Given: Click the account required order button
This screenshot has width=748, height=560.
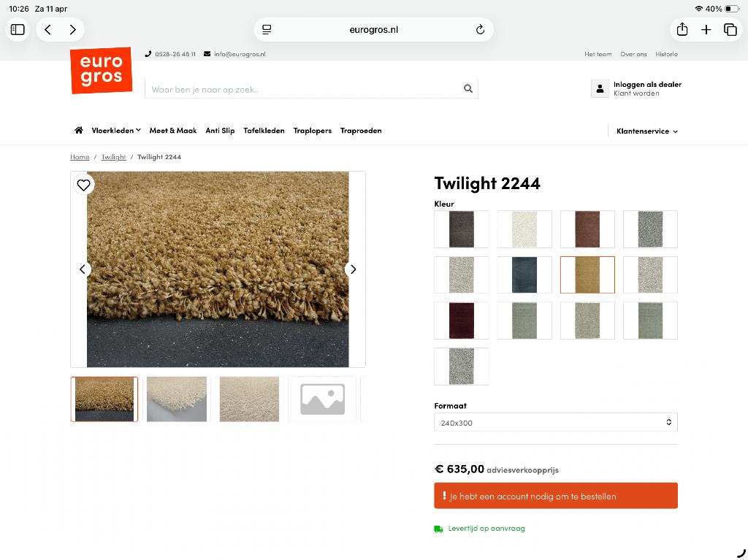Looking at the screenshot, I should (556, 495).
